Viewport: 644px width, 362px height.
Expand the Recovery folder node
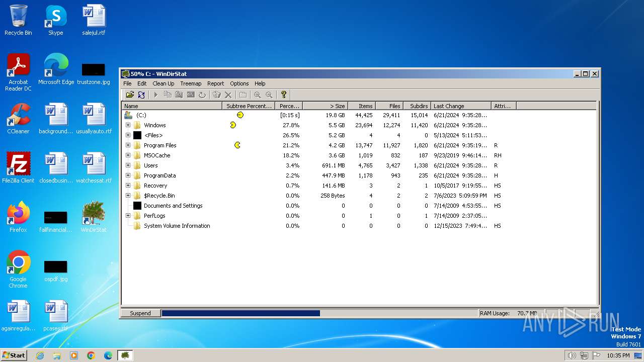tap(128, 186)
